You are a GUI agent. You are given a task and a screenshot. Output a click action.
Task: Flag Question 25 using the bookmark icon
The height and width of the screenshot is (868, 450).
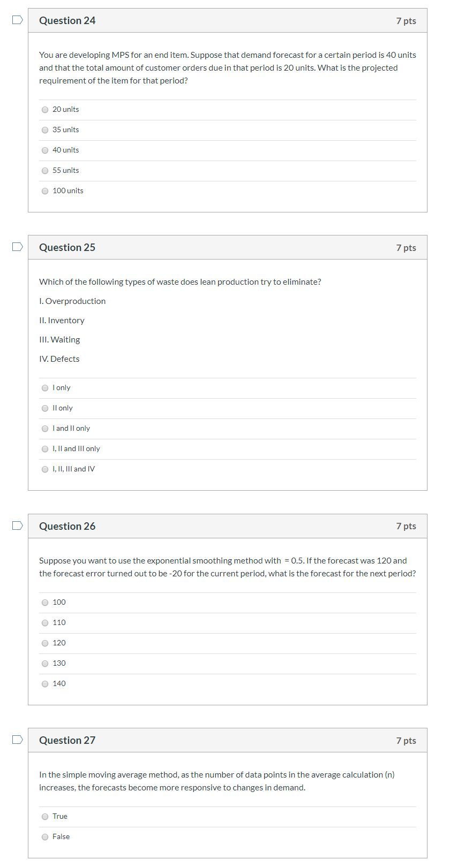(16, 246)
